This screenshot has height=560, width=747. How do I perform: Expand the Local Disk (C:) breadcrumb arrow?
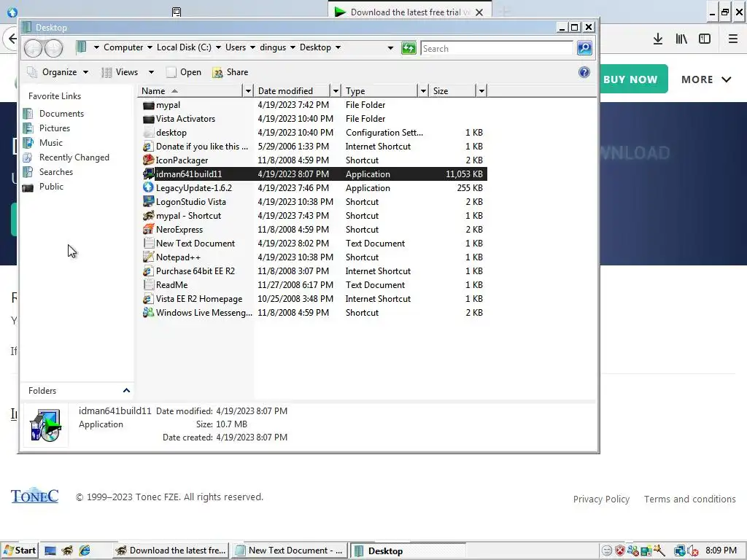tap(218, 47)
